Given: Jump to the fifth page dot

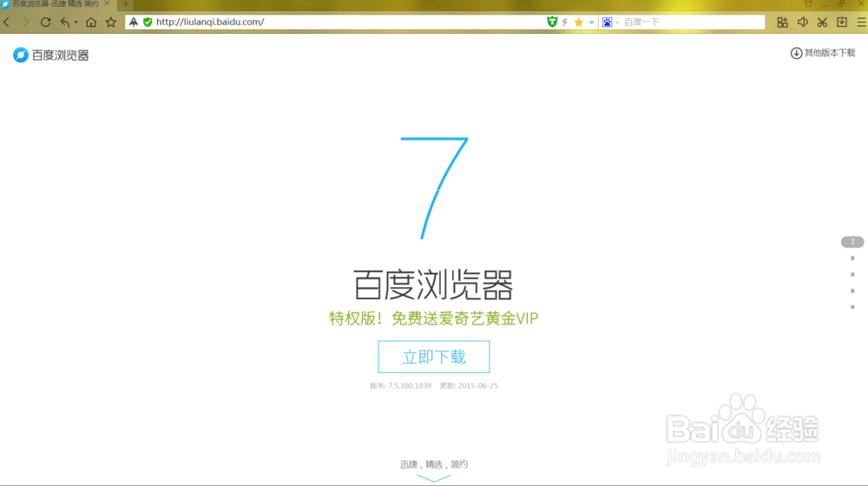Looking at the screenshot, I should (852, 306).
